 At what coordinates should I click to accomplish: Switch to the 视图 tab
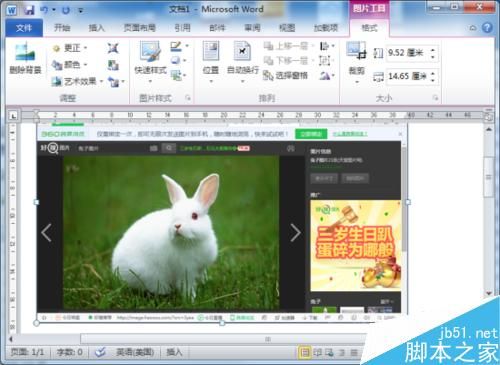pyautogui.click(x=287, y=28)
